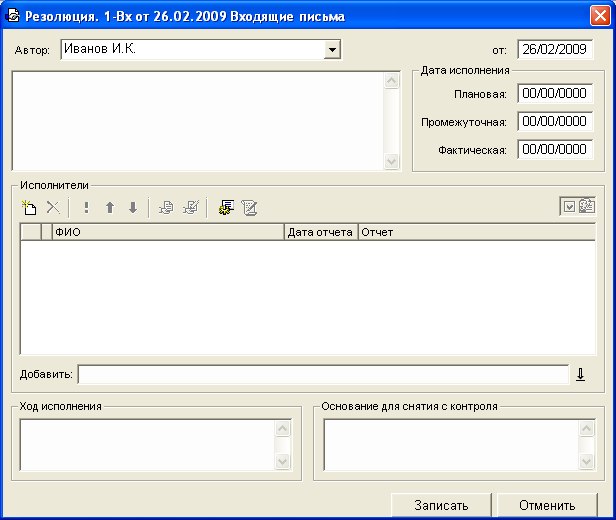Click the resolution text scrollbar up arrow

click(x=391, y=81)
